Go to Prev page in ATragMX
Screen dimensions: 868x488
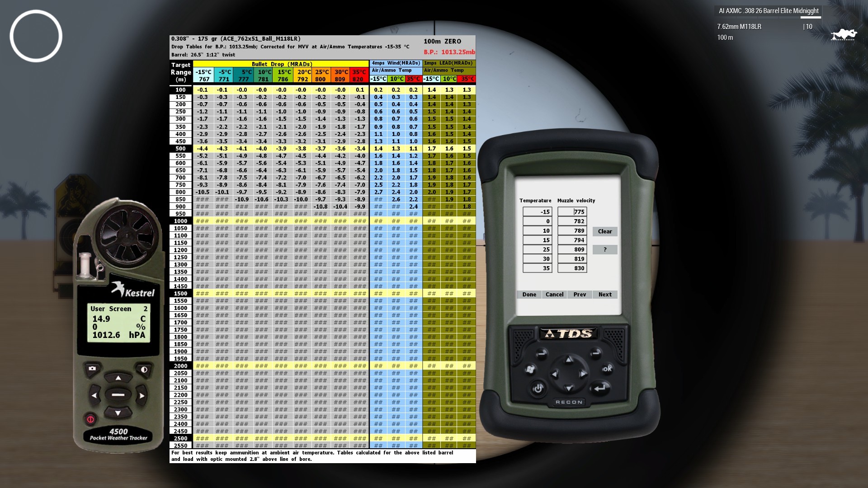pyautogui.click(x=580, y=295)
